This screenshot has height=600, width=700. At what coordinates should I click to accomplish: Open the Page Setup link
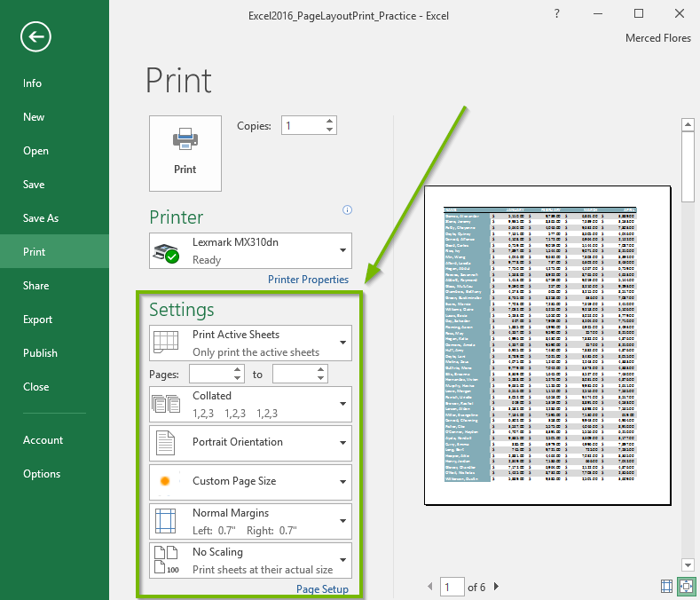click(322, 588)
